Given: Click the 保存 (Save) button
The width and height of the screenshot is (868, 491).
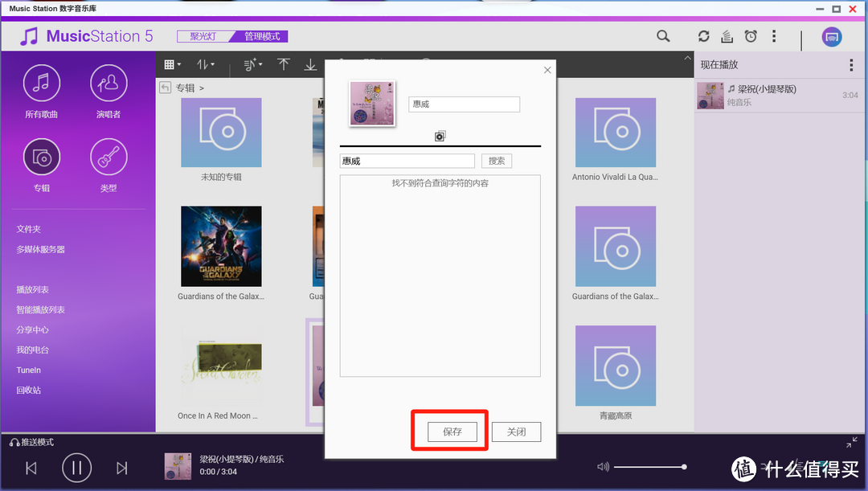Looking at the screenshot, I should [x=450, y=432].
